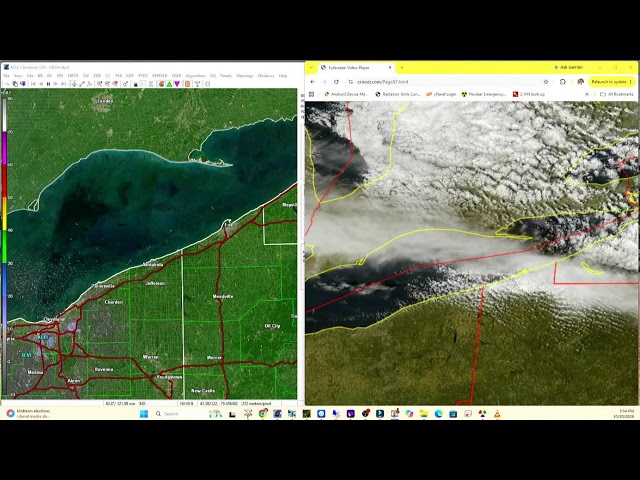Open the Panels menu
The width and height of the screenshot is (640, 480).
[x=226, y=76]
